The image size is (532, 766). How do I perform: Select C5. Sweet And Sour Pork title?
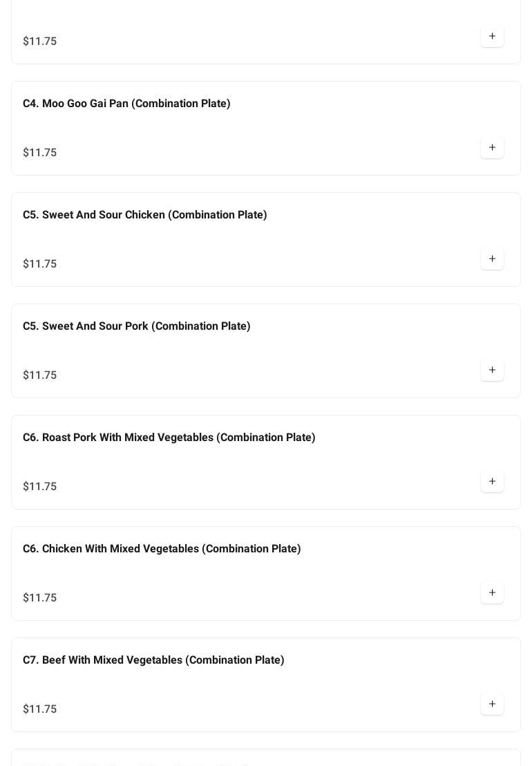coord(137,326)
